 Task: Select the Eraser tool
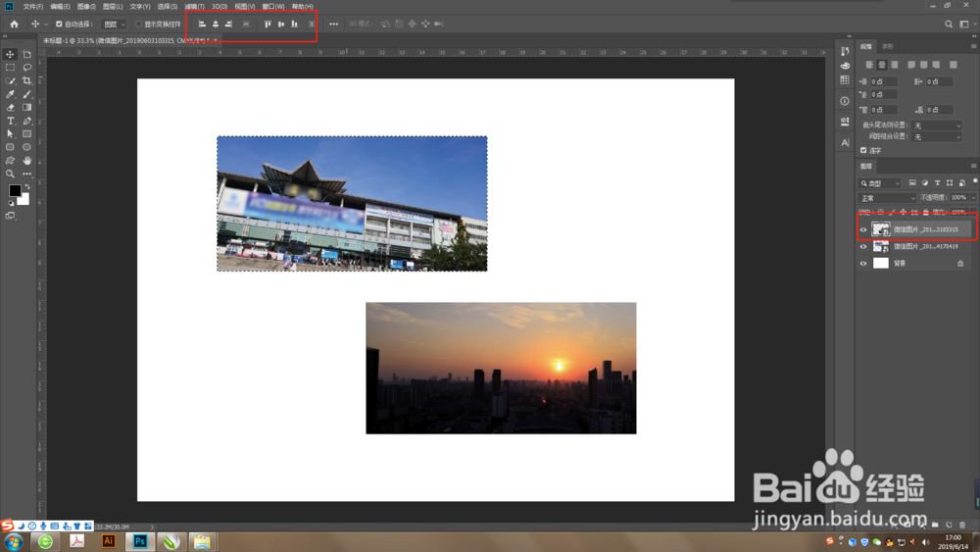(10, 108)
